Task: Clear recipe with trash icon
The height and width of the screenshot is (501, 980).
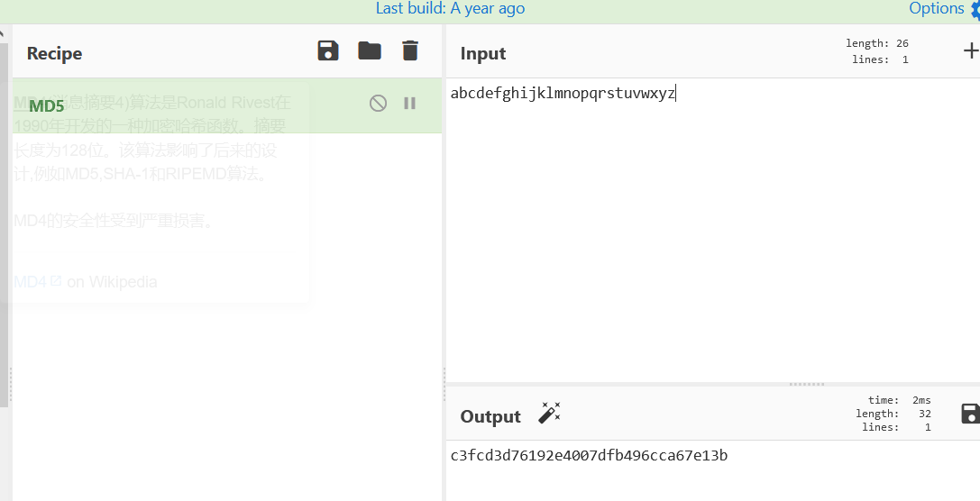Action: [410, 50]
